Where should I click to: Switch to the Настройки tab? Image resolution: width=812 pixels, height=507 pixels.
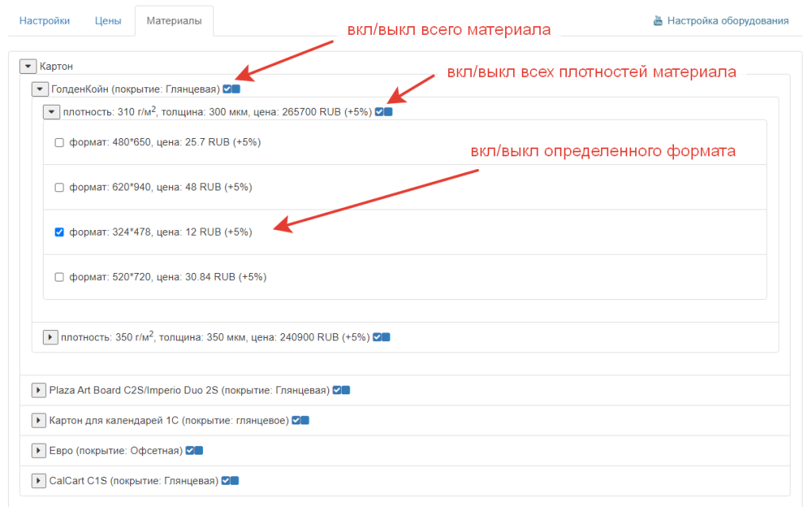click(x=44, y=21)
